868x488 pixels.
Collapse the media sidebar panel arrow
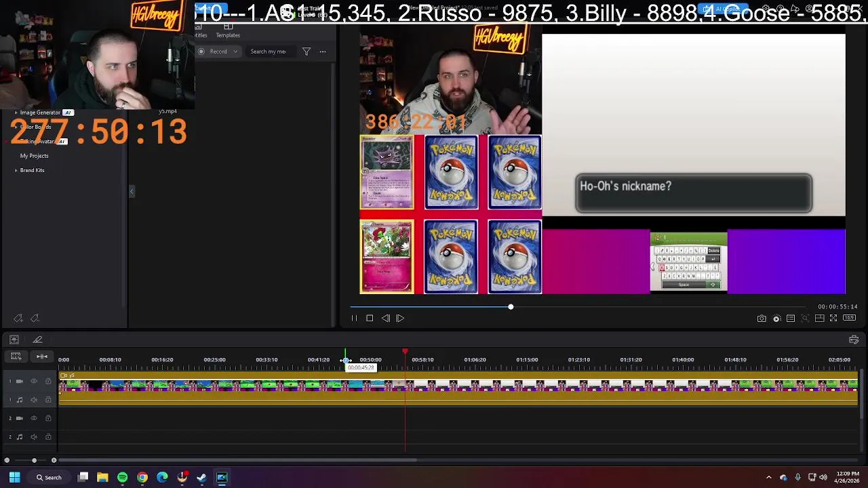point(132,192)
